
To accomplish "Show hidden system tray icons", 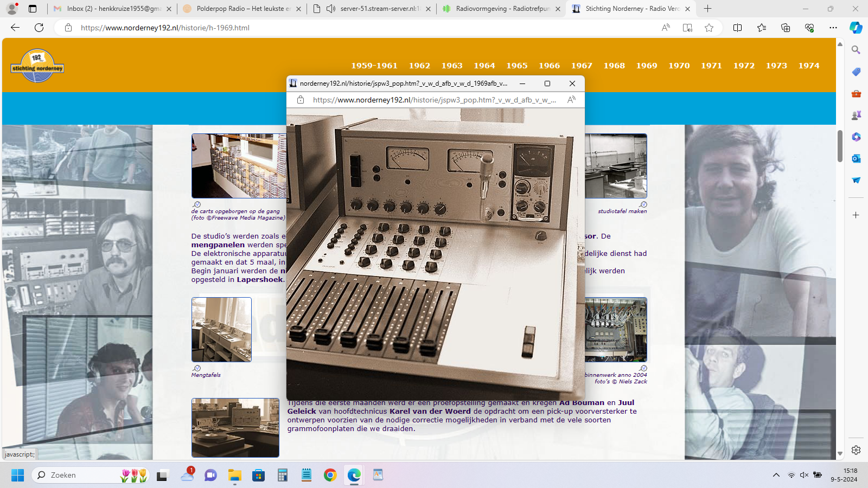I will click(776, 475).
